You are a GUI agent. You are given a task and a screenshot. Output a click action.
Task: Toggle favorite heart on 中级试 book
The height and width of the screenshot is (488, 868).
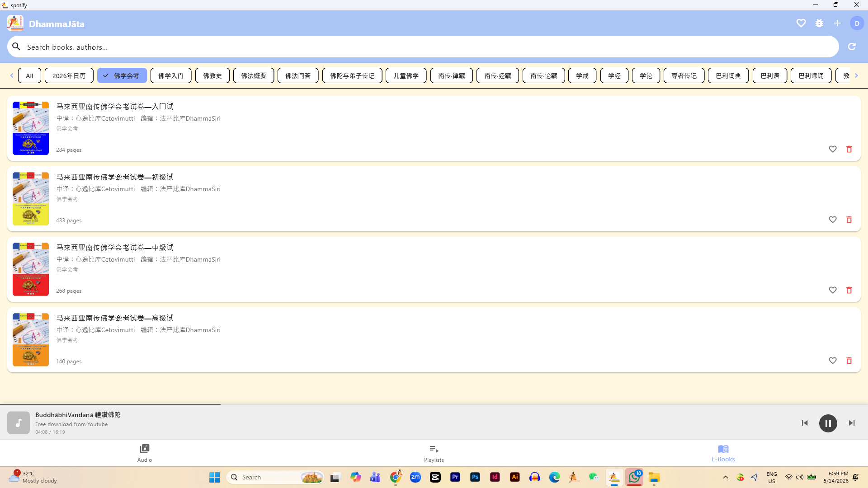click(833, 290)
